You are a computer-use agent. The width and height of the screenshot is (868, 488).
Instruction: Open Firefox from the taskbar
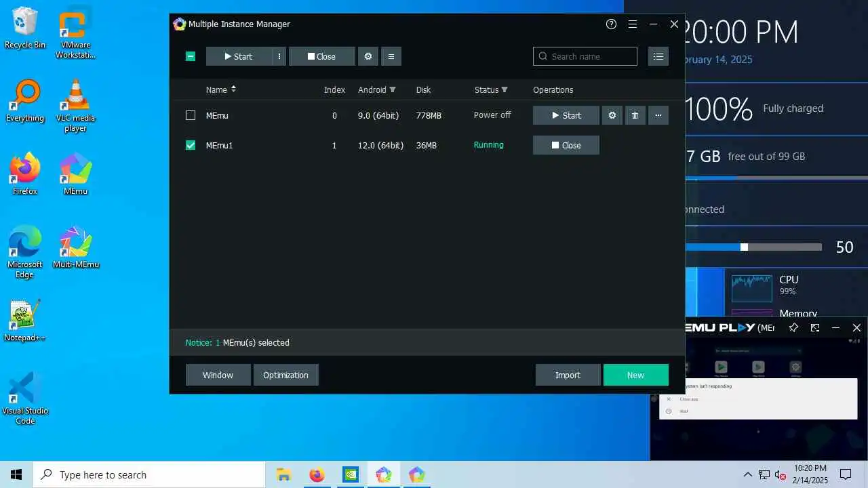[x=317, y=474]
